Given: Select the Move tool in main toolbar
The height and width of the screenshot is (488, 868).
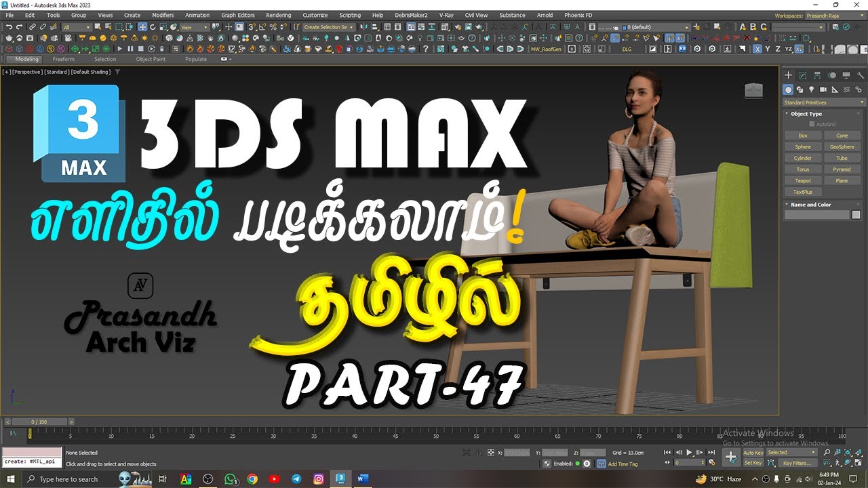Looking at the screenshot, I should 142,27.
